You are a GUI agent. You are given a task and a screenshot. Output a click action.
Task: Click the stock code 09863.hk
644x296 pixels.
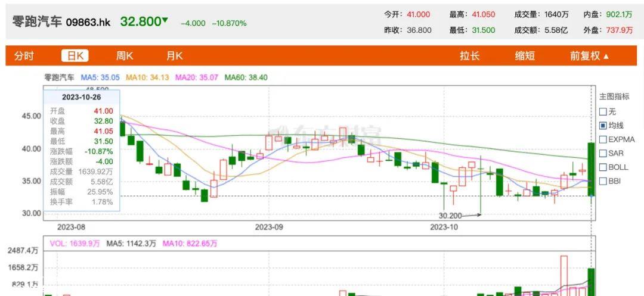point(88,22)
